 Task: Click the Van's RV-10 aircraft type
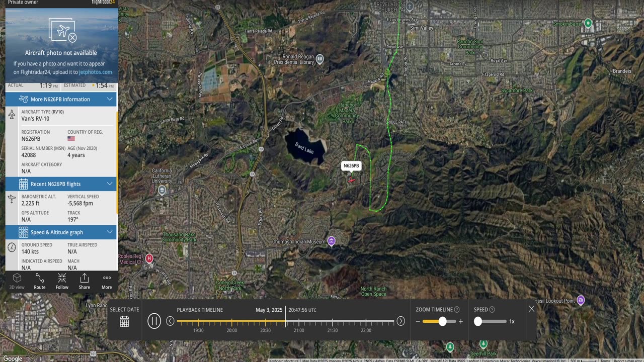[x=35, y=119]
